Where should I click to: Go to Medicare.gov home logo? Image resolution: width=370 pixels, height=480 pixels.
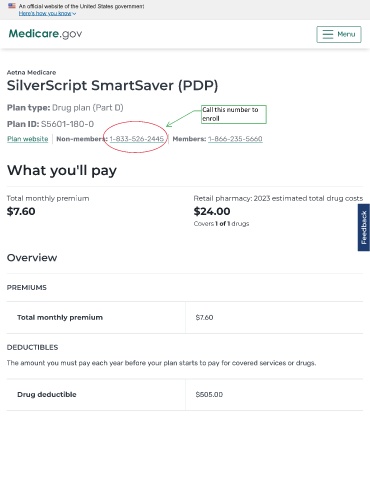(45, 34)
